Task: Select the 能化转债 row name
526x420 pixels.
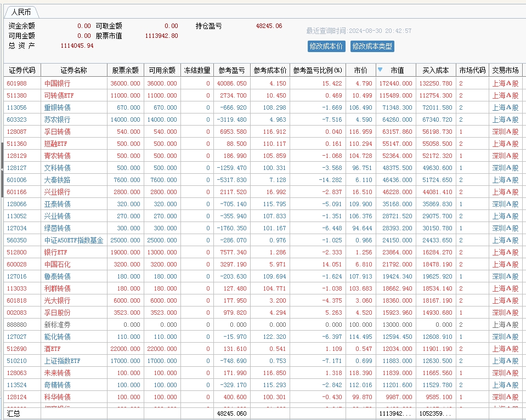Action: [58, 337]
